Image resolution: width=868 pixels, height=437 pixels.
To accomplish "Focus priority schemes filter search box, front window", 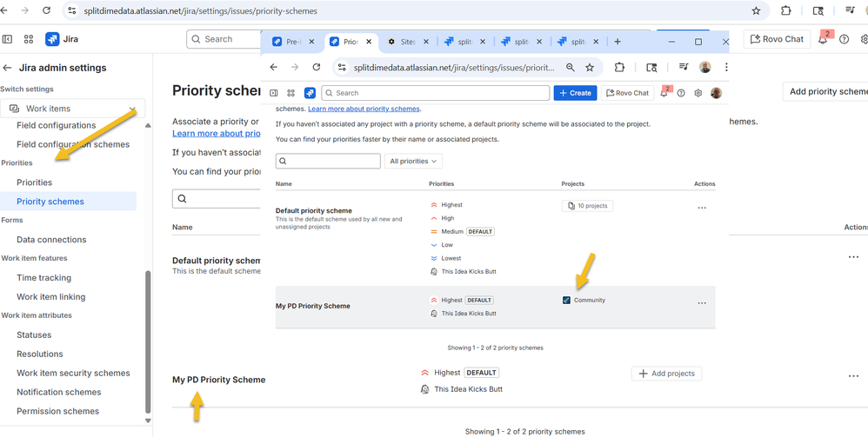I will [x=328, y=161].
